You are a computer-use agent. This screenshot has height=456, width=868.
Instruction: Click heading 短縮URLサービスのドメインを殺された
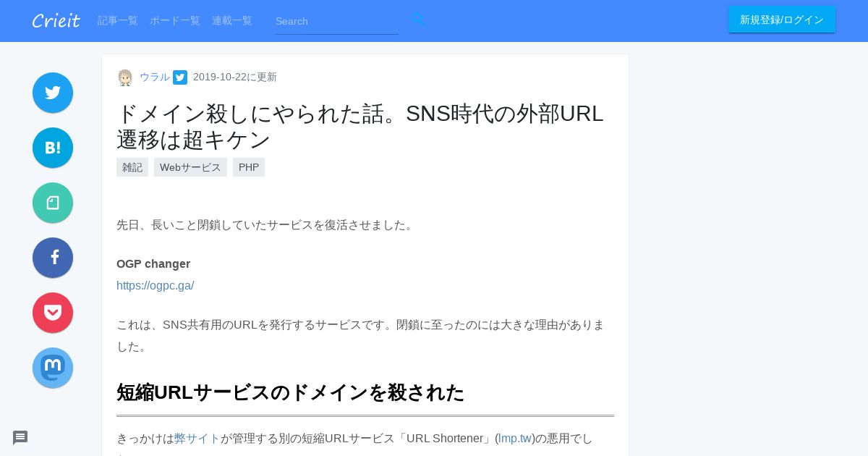(x=291, y=392)
